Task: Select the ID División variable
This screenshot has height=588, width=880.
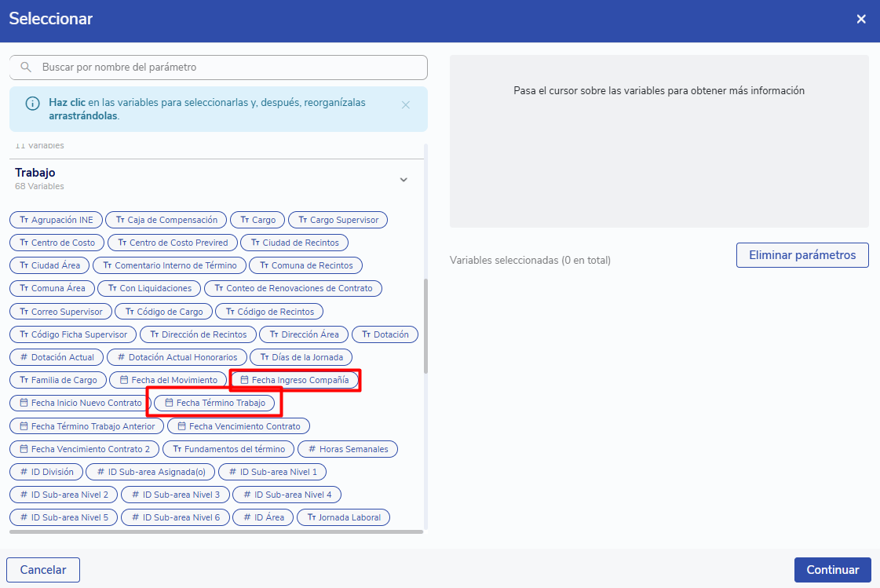Action: coord(46,472)
